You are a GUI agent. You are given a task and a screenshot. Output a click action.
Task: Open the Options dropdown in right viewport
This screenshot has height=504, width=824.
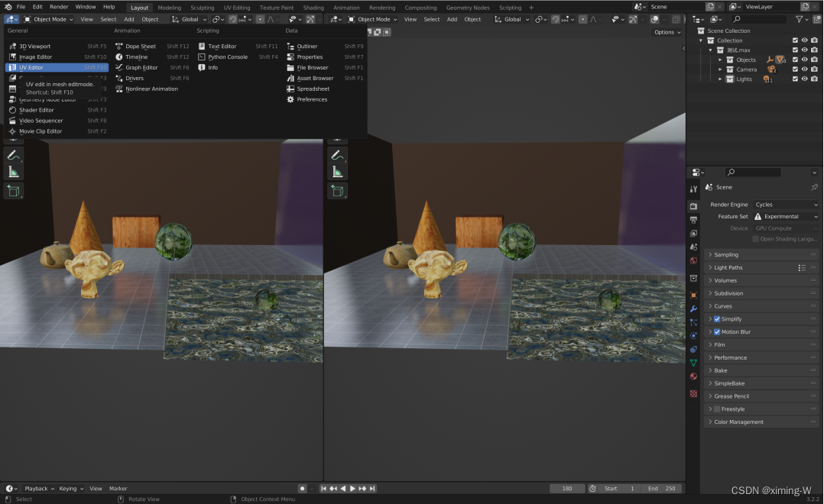(667, 32)
